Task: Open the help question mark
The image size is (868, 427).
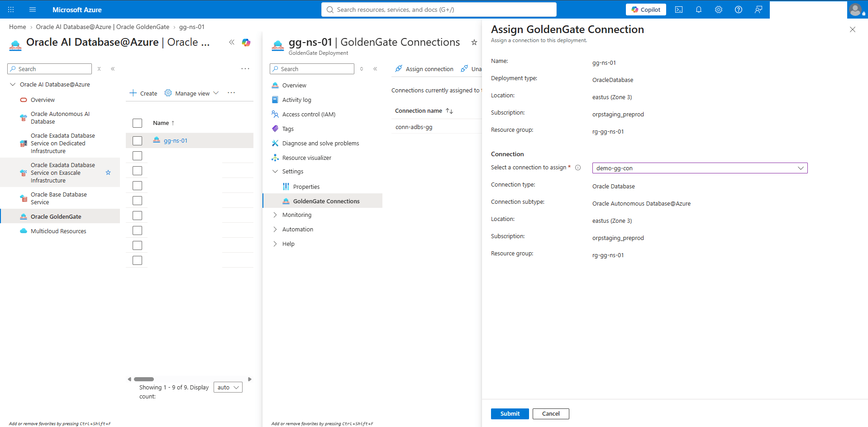Action: point(739,10)
